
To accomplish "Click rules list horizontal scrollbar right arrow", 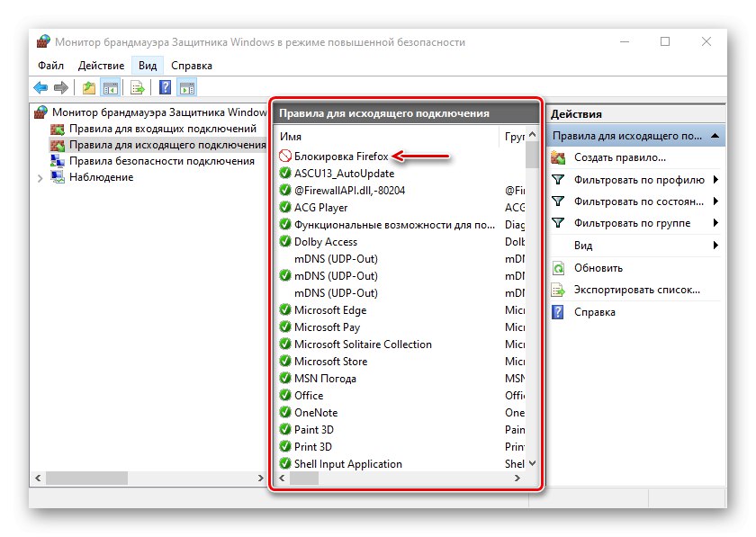I will pyautogui.click(x=517, y=479).
